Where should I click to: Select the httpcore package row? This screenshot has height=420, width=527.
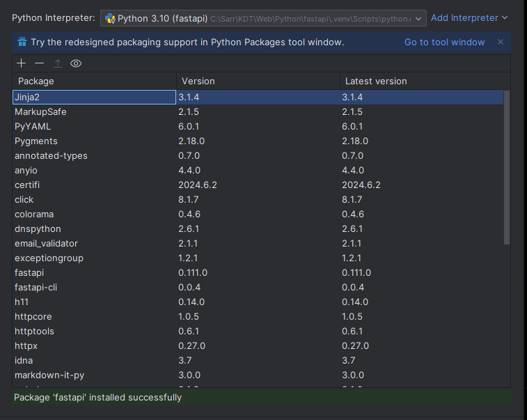pos(258,316)
